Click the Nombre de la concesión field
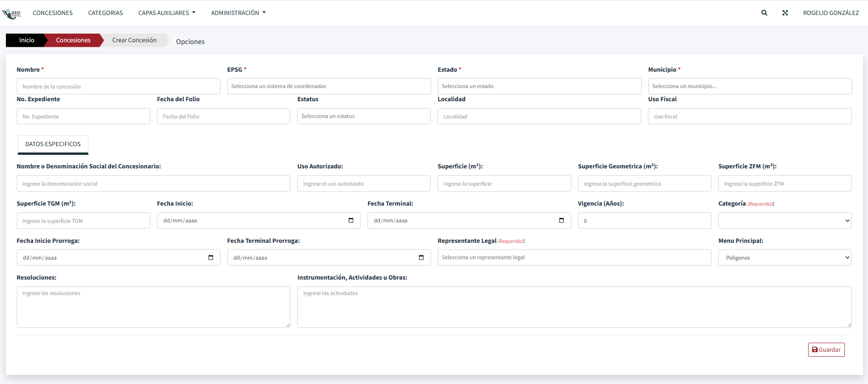868x384 pixels. click(x=118, y=87)
